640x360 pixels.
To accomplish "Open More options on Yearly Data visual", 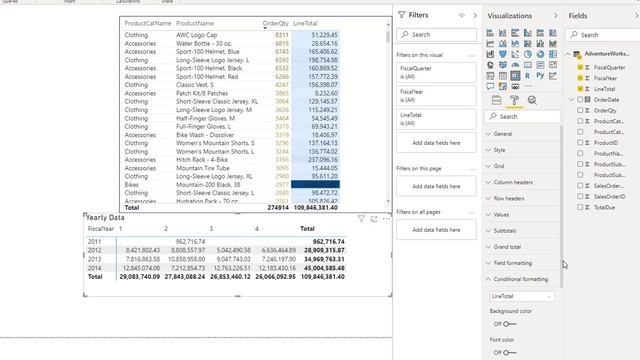I will pos(386,219).
